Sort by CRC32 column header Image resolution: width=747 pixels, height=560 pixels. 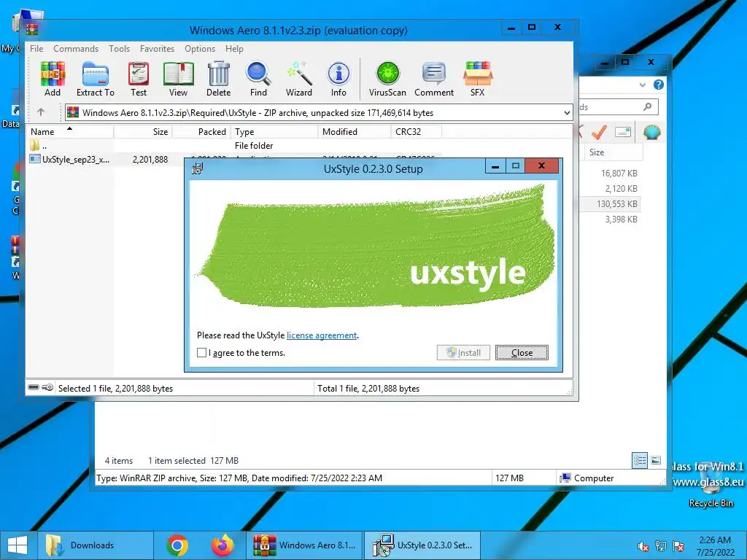click(417, 131)
